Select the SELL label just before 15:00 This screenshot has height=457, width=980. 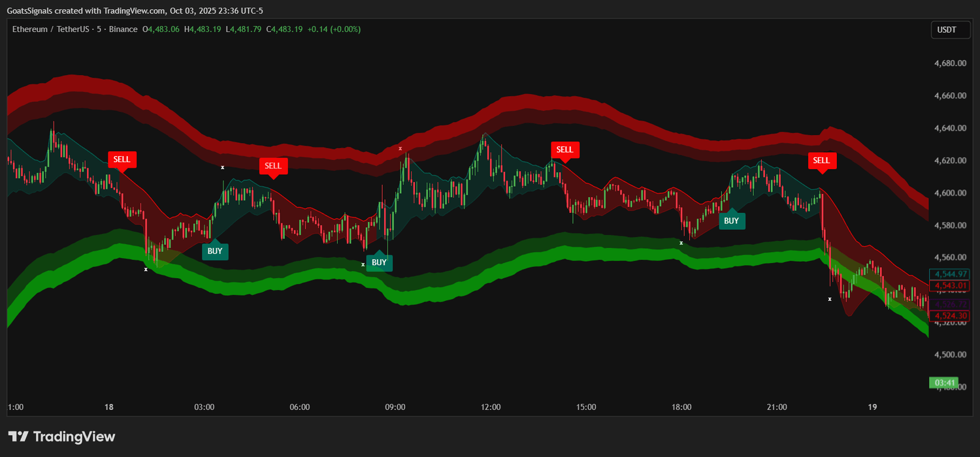564,150
